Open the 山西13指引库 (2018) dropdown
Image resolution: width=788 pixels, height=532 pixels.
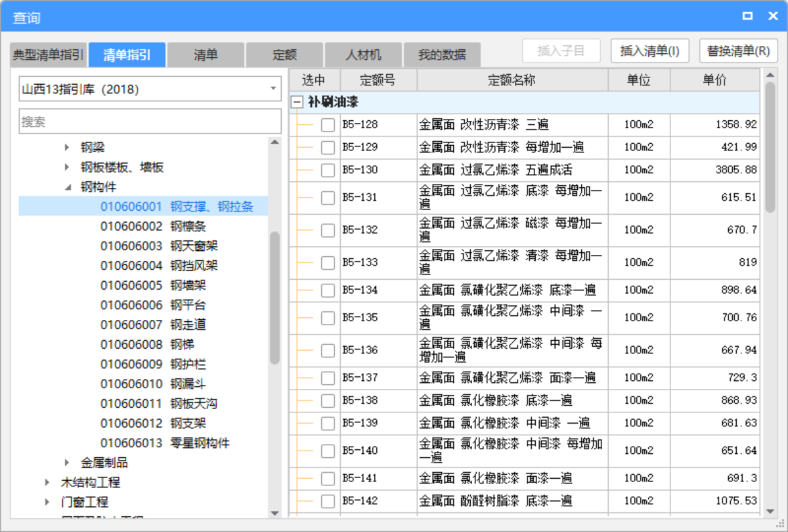273,89
